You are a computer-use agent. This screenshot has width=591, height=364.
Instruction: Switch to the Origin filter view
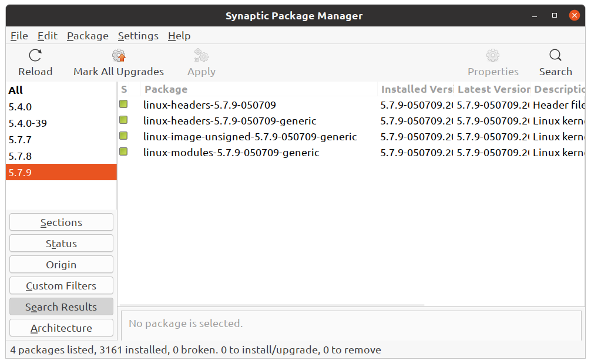(x=62, y=265)
